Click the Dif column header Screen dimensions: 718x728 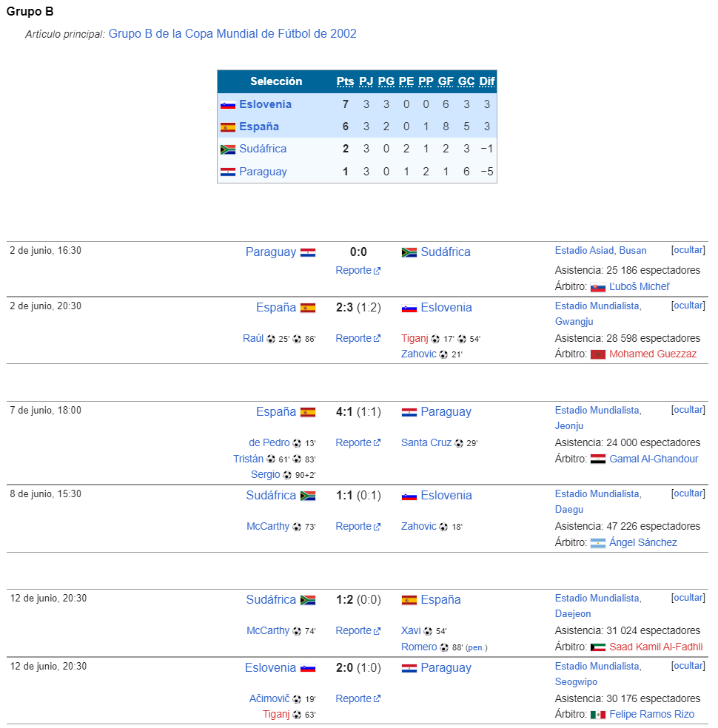pyautogui.click(x=487, y=81)
